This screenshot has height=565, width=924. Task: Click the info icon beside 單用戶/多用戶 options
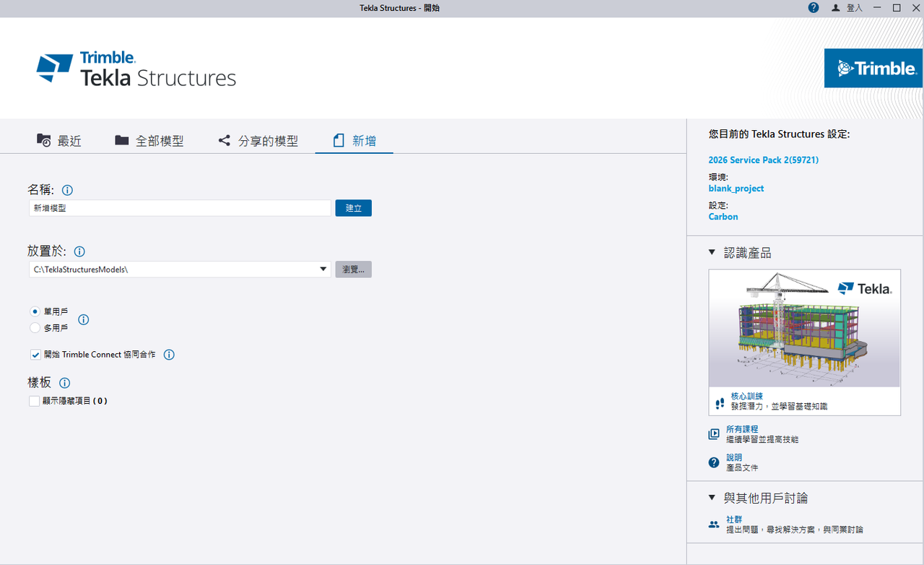83,319
